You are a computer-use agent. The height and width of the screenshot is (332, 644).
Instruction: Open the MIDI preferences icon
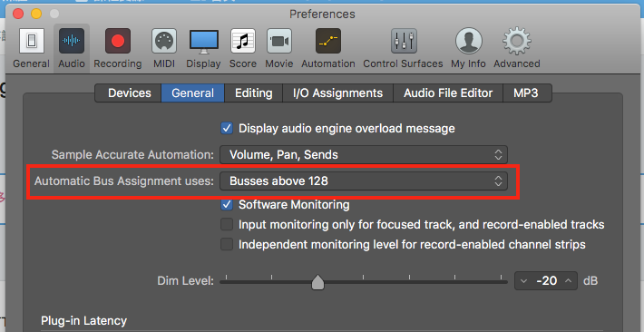[x=164, y=41]
